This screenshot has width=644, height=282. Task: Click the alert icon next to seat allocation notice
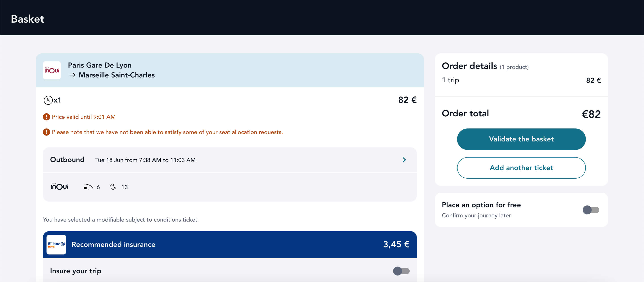[47, 132]
